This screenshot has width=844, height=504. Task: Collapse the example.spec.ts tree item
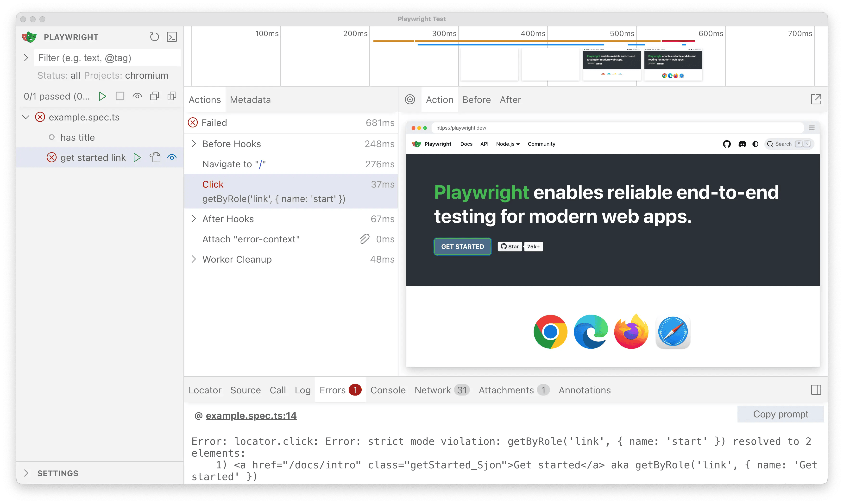click(x=26, y=117)
